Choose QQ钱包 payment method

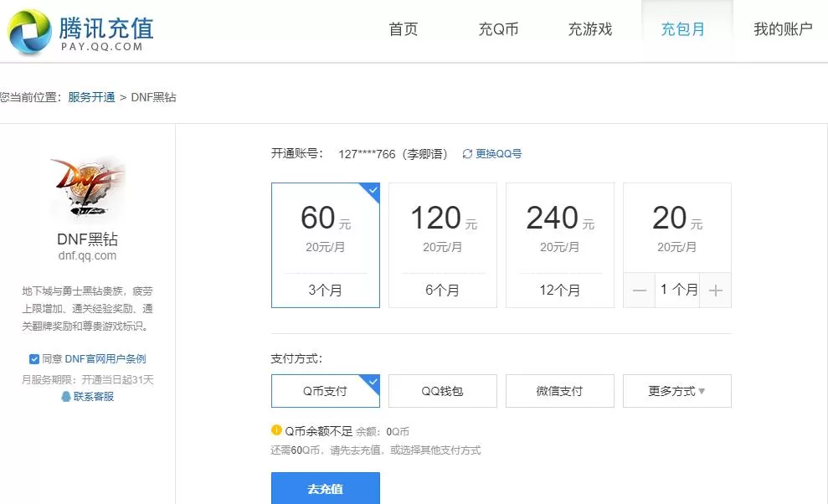pos(443,391)
